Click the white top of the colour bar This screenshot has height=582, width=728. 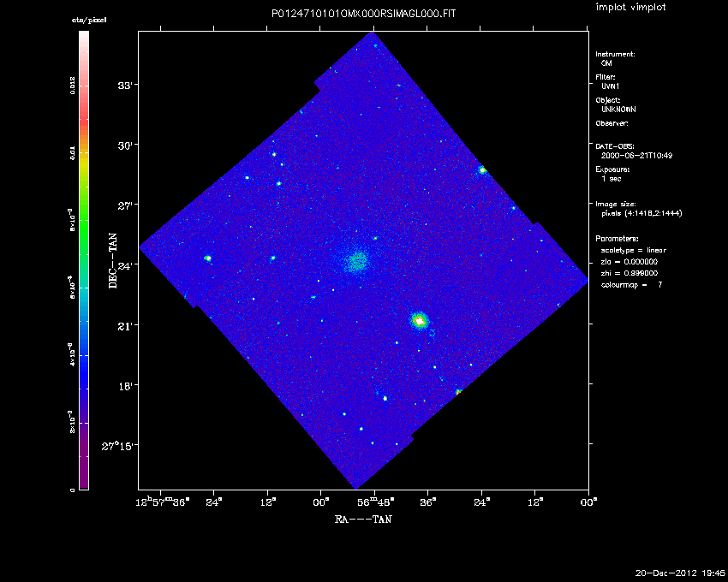(x=84, y=37)
